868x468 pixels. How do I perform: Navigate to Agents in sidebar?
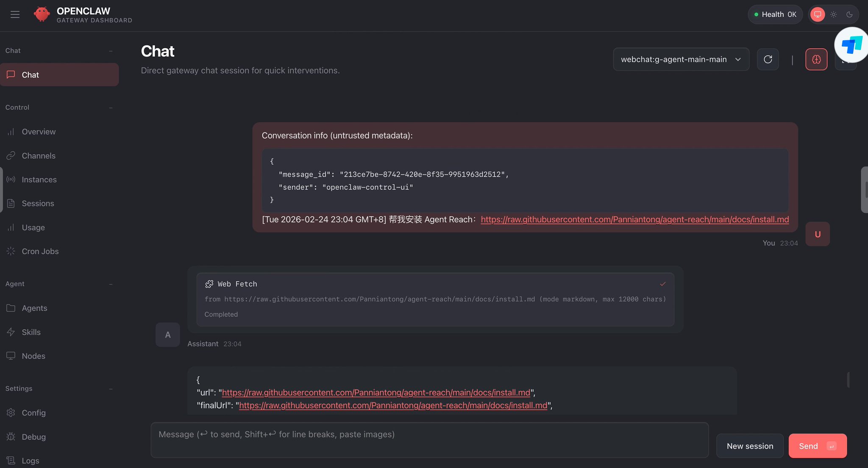pyautogui.click(x=59, y=308)
